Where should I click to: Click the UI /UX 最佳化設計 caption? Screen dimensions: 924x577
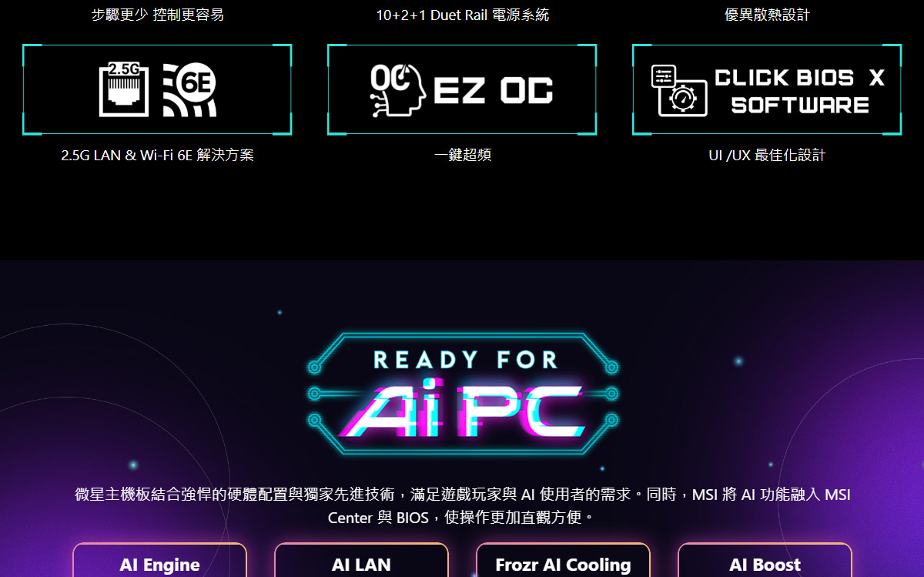click(767, 155)
